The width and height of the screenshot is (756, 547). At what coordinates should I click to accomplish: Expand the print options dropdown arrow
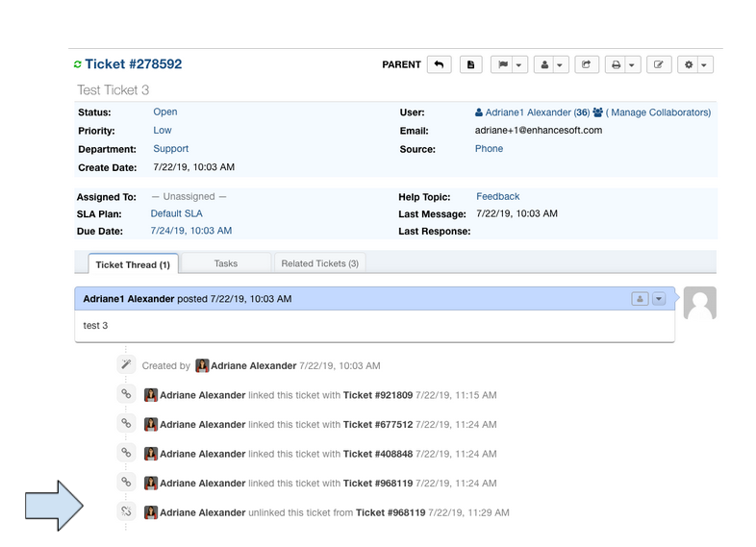(x=632, y=64)
